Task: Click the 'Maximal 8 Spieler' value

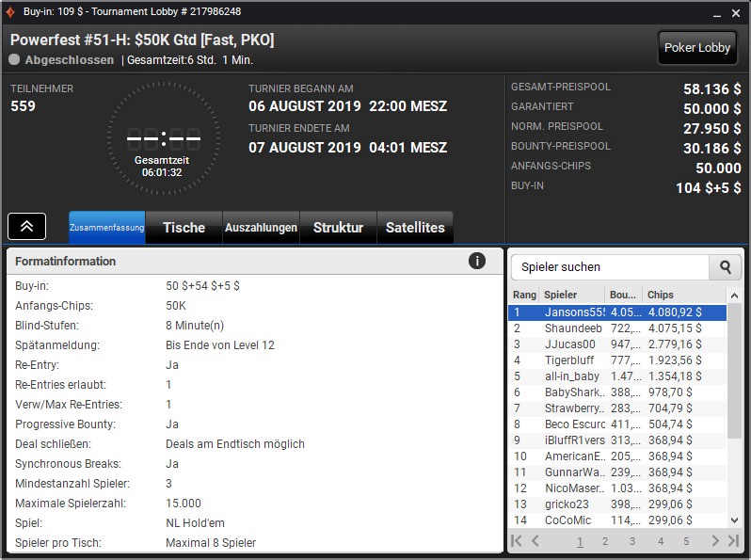Action: click(211, 543)
